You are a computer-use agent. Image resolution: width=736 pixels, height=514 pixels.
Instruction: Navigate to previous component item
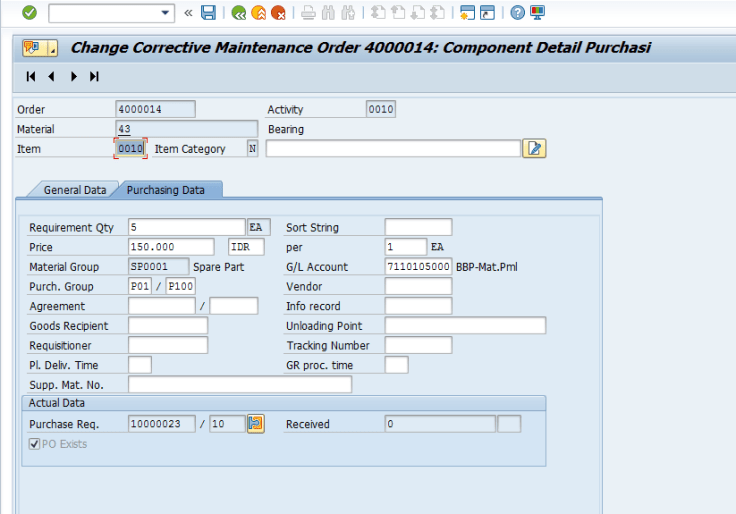tap(52, 77)
